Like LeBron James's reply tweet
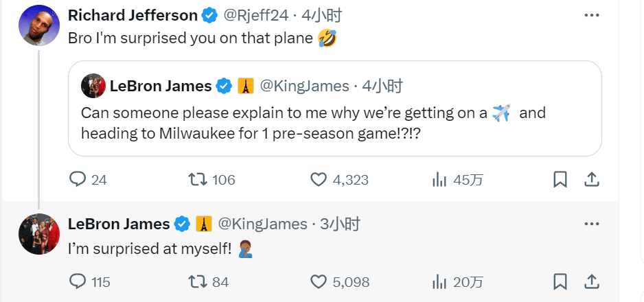The width and height of the screenshot is (644, 302). point(319,281)
